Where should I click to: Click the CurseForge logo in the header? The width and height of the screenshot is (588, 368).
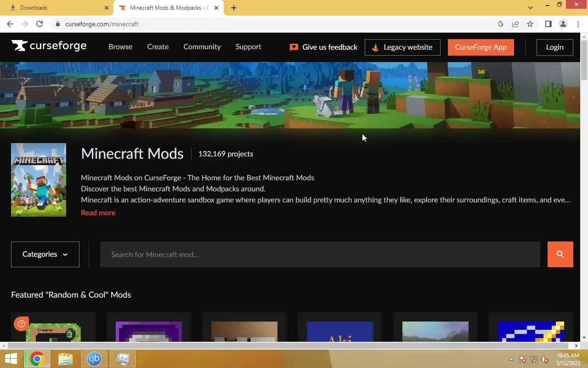point(49,46)
